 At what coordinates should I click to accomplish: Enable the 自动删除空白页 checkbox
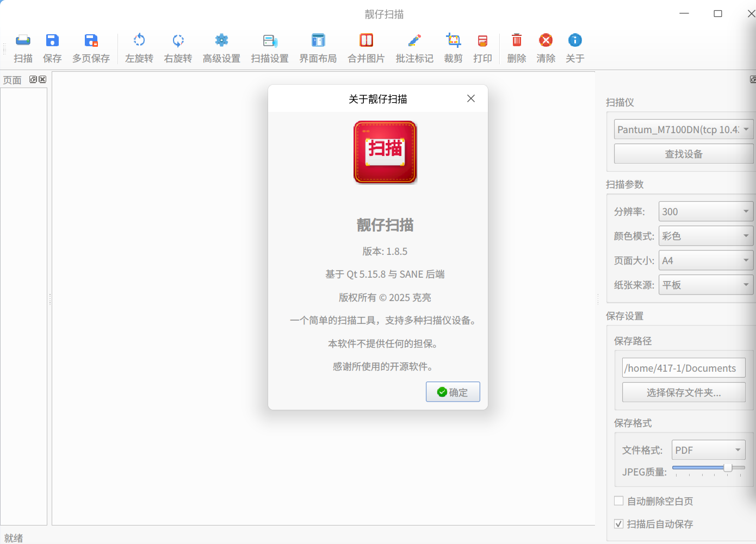tap(619, 501)
